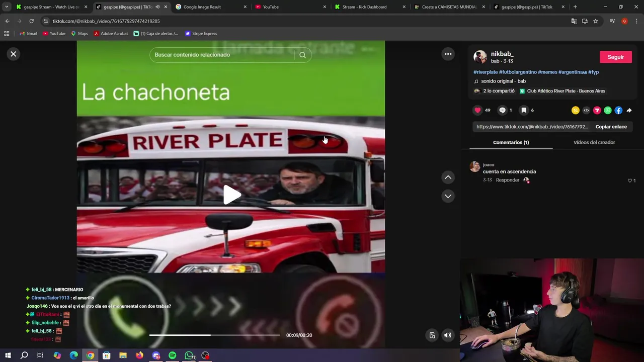Screen dimensions: 644x362
Task: Mute the video with the speaker icon
Action: coord(448,335)
